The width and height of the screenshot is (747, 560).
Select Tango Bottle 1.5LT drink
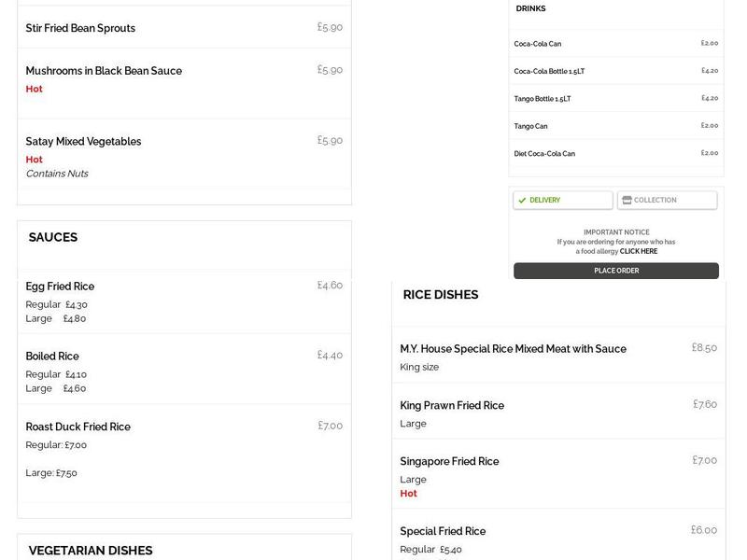point(543,99)
